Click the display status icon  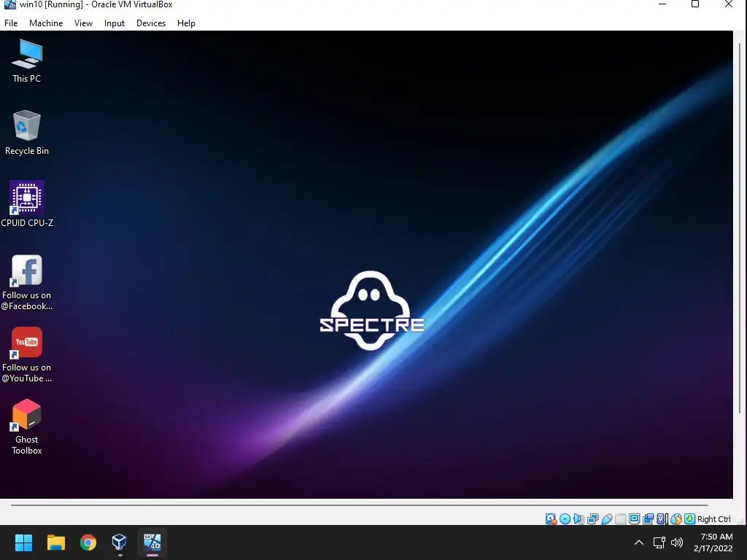(634, 519)
